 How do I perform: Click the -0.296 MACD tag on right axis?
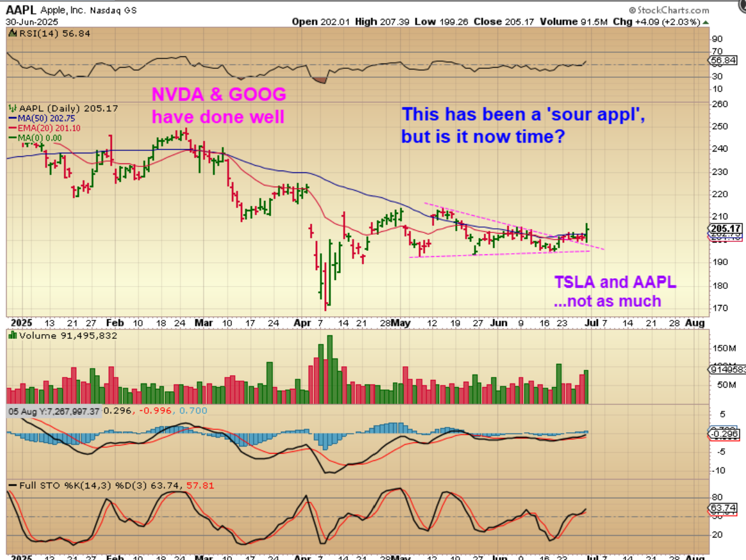coord(723,433)
